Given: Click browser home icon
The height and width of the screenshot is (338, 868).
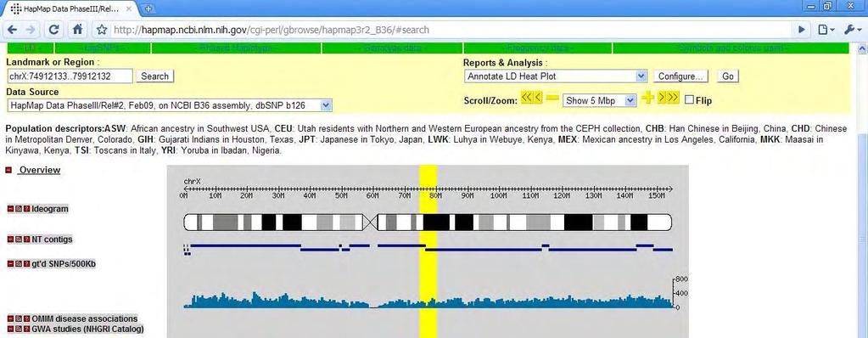Looking at the screenshot, I should [x=78, y=30].
